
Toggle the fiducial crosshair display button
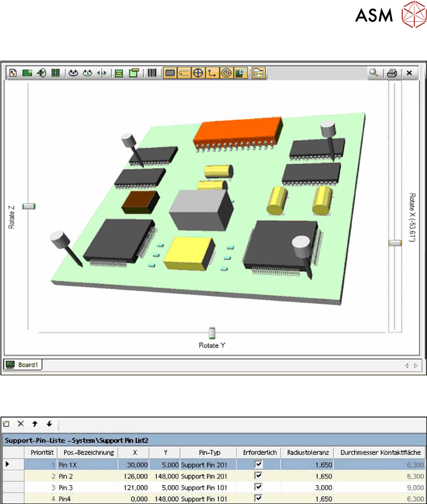(x=198, y=73)
